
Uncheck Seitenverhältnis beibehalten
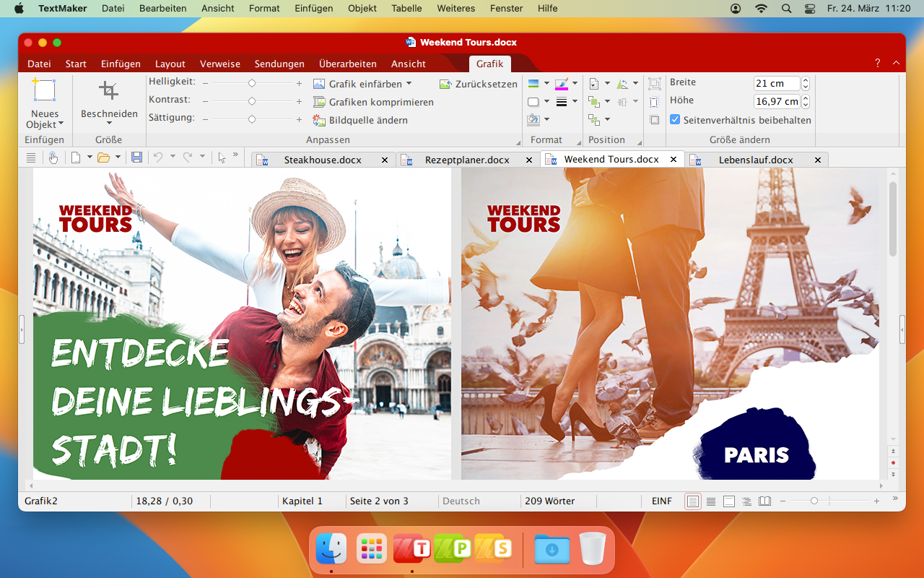coord(675,120)
